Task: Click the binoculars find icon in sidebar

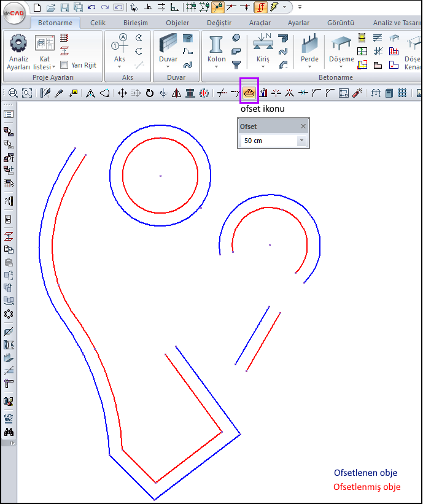Action: [x=9, y=432]
